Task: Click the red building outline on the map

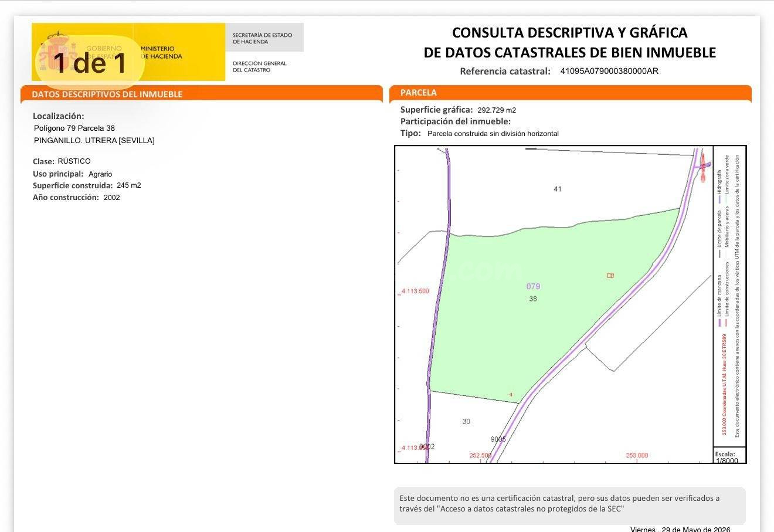Action: 610,276
